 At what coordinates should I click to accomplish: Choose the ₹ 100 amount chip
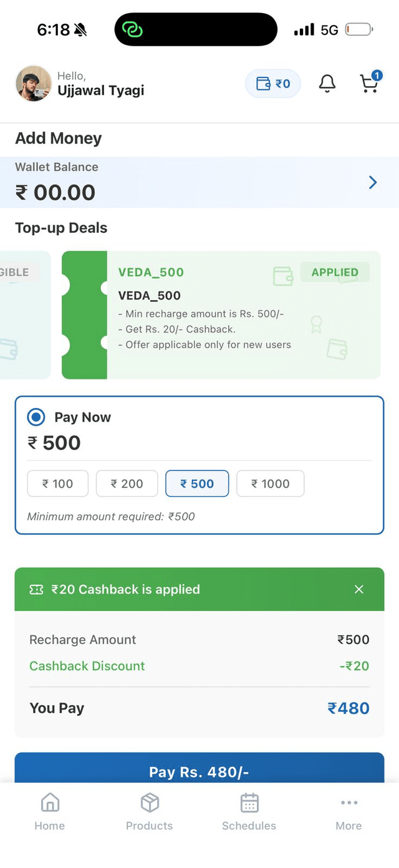click(58, 484)
